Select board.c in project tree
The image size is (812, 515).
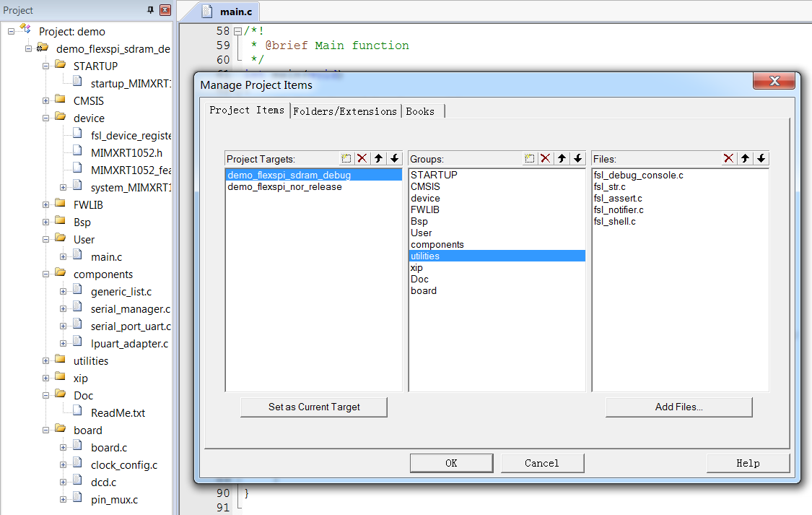click(109, 448)
